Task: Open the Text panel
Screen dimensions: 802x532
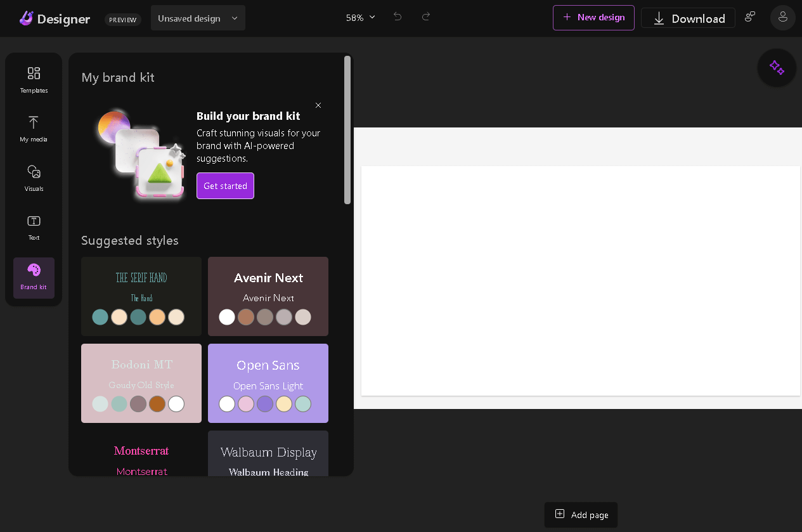Action: pyautogui.click(x=34, y=228)
